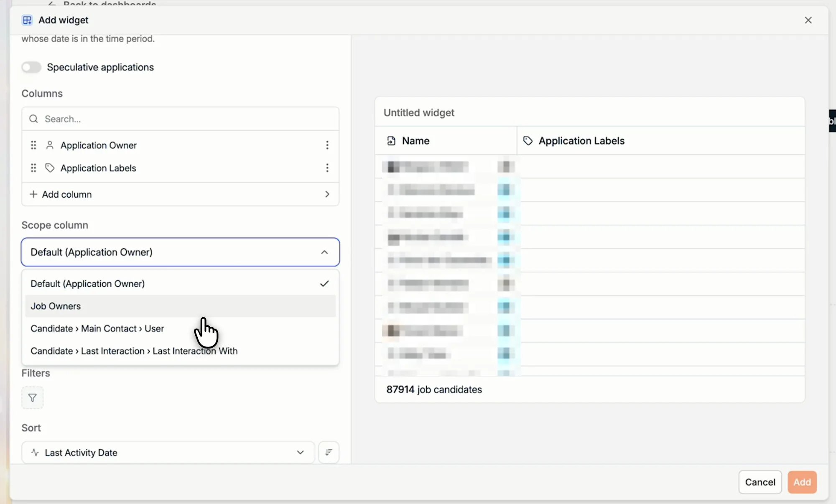Click the tag icon in preview table header
The image size is (836, 504).
tap(528, 141)
